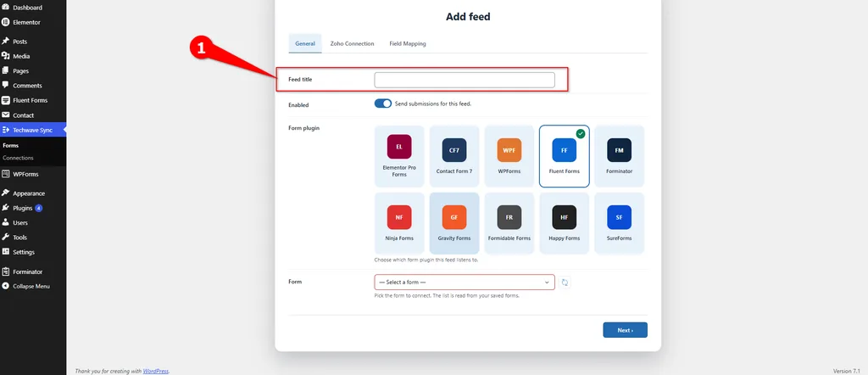The height and width of the screenshot is (375, 868).
Task: Open Elementor from the sidebar icon
Action: (x=6, y=23)
